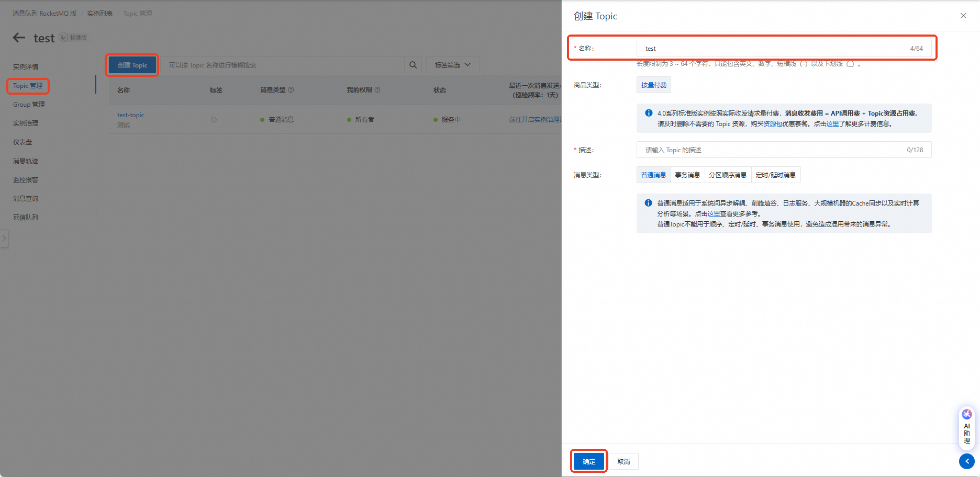
Task: Click the blue round chevron button
Action: point(967,461)
